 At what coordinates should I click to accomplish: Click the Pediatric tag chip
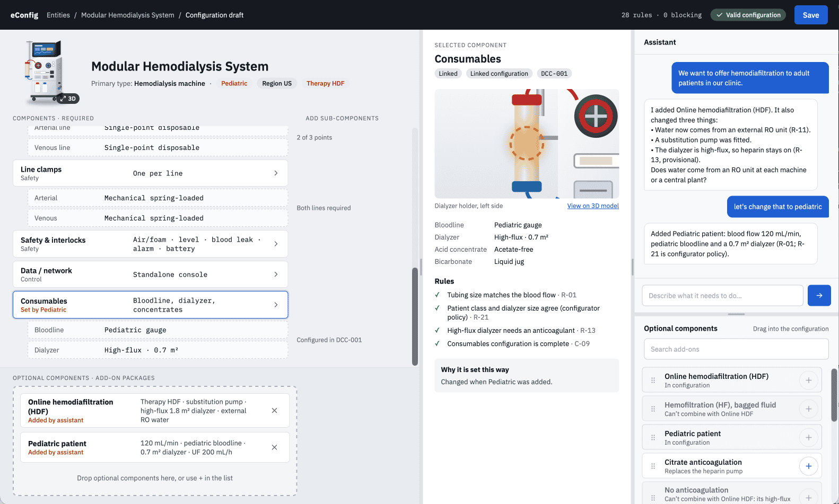[x=234, y=83]
